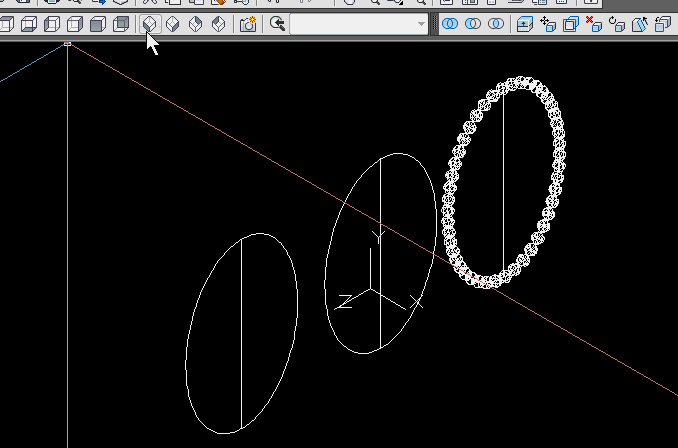678x448 pixels.
Task: Click the Create Camera icon
Action: click(x=248, y=23)
